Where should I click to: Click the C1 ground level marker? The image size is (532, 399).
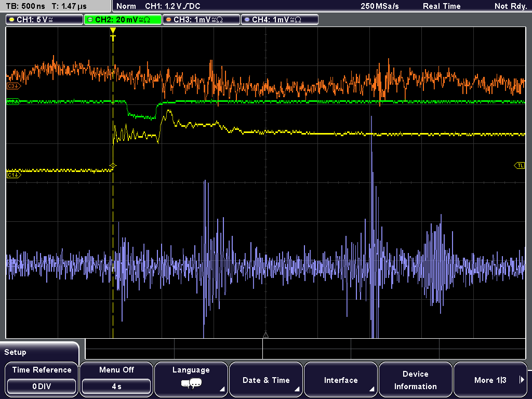14,175
